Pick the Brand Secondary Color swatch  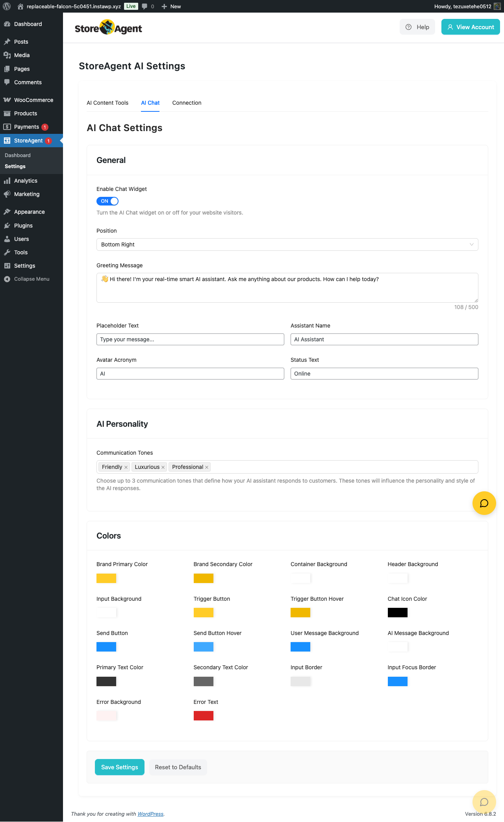[x=204, y=578]
